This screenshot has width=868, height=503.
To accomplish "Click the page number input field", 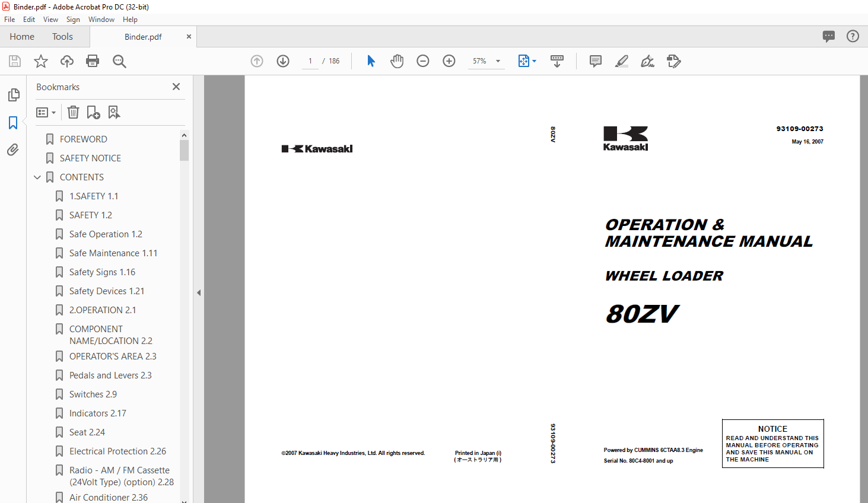I will (310, 61).
